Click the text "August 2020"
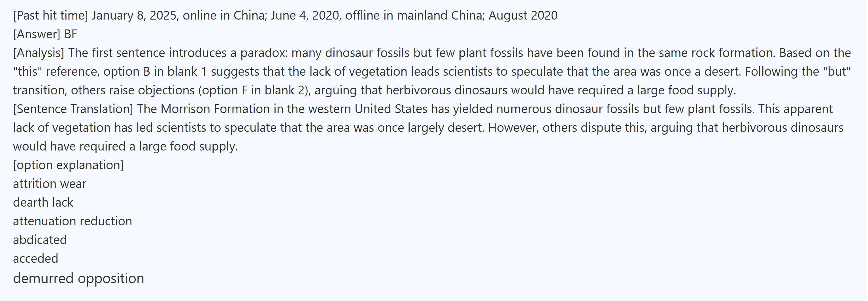Image resolution: width=868 pixels, height=301 pixels. (x=523, y=16)
